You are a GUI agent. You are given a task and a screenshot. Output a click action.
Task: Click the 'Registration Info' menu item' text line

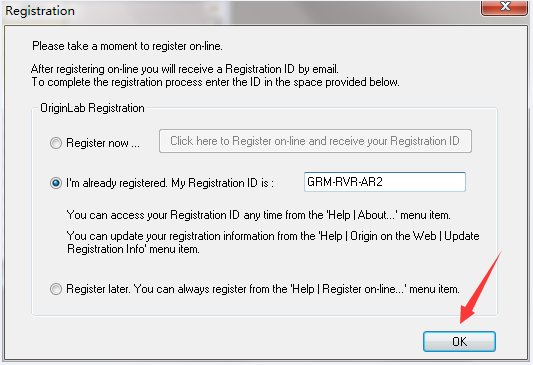(133, 249)
